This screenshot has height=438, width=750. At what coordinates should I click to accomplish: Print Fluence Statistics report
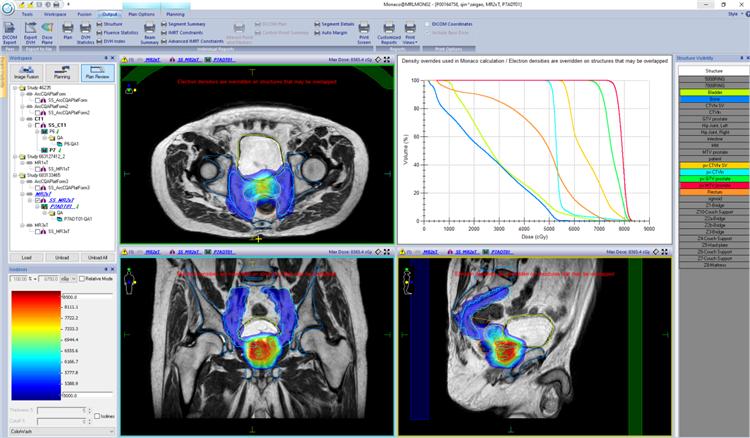(x=117, y=33)
